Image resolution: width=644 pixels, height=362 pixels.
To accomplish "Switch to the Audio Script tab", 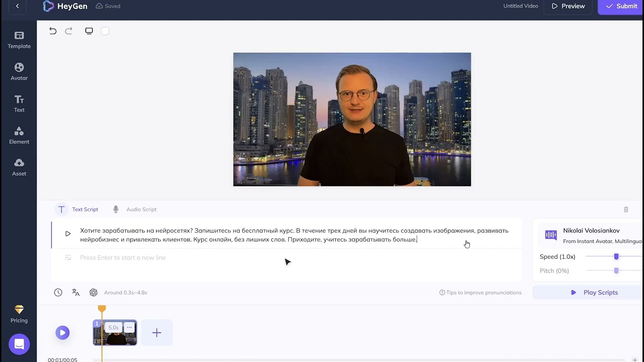I will pos(134,209).
